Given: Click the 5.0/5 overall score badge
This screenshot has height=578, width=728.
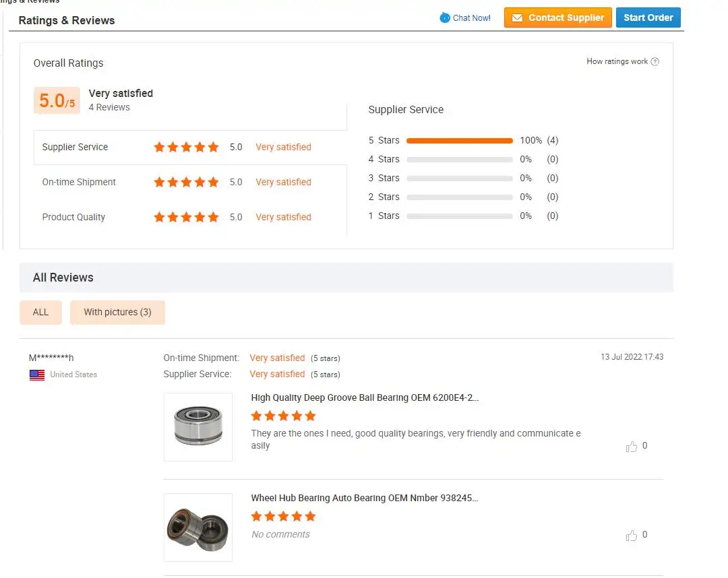Looking at the screenshot, I should 57,100.
